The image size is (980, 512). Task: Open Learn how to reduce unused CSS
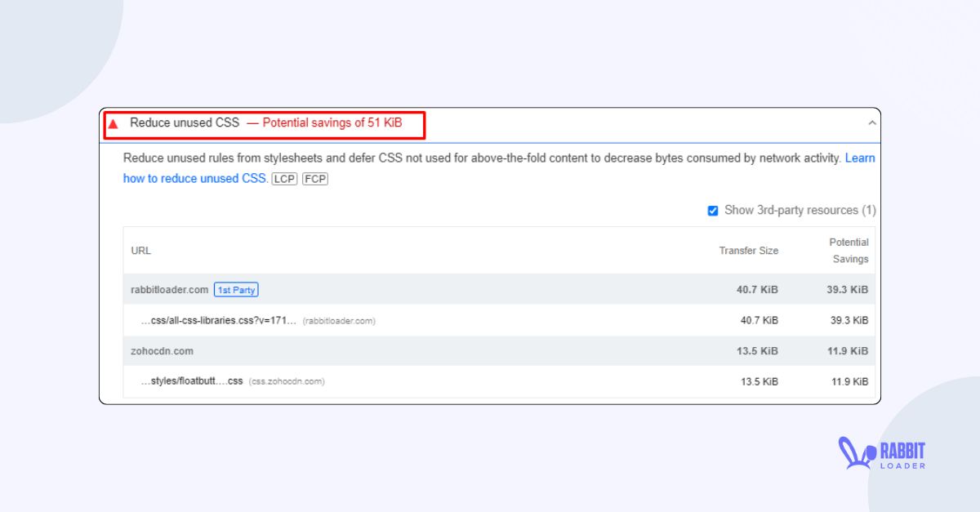[x=198, y=178]
